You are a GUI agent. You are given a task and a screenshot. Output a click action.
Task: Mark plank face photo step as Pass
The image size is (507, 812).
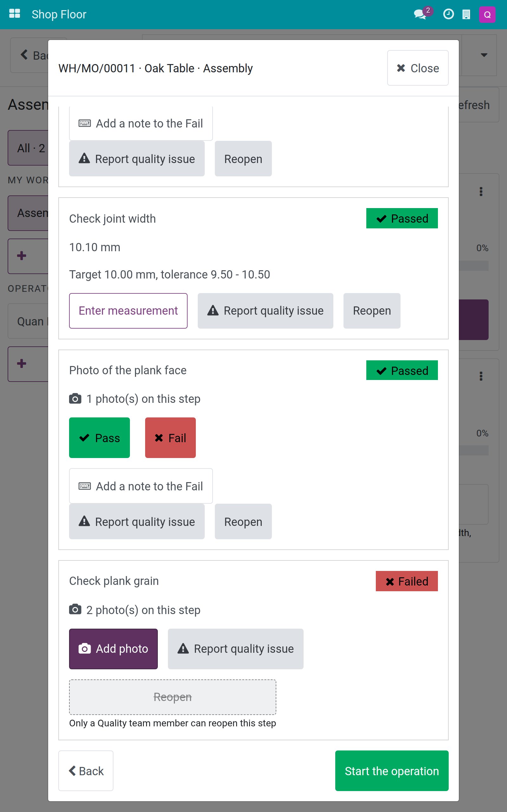point(99,437)
